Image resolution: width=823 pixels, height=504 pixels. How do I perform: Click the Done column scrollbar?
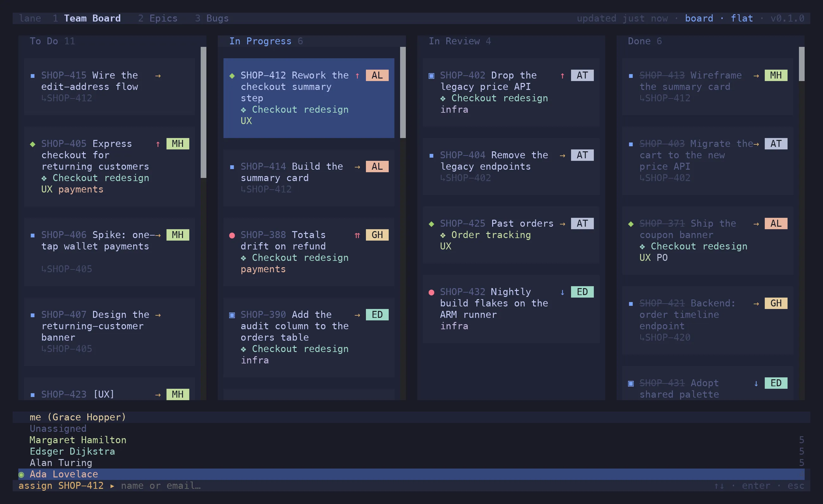[x=801, y=64]
